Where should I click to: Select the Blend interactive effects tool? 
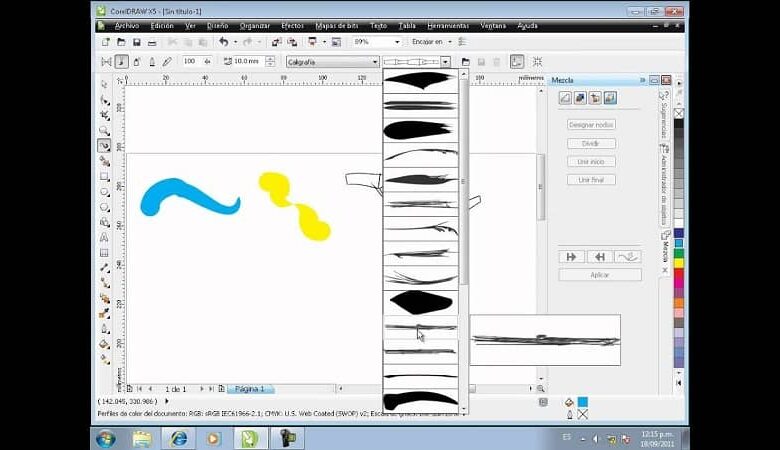click(104, 298)
